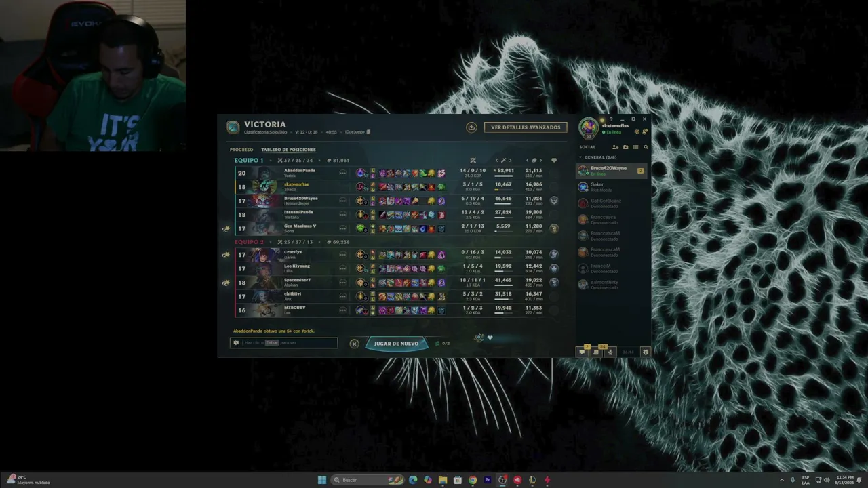The height and width of the screenshot is (488, 868).
Task: Select Akshan champion portrait of Spaceminer7
Action: (264, 283)
